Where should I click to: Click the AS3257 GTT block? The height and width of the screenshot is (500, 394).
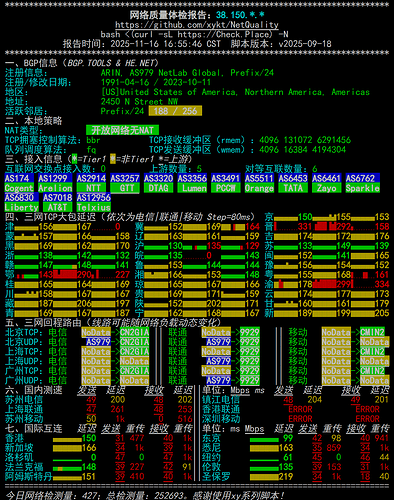coord(125,183)
